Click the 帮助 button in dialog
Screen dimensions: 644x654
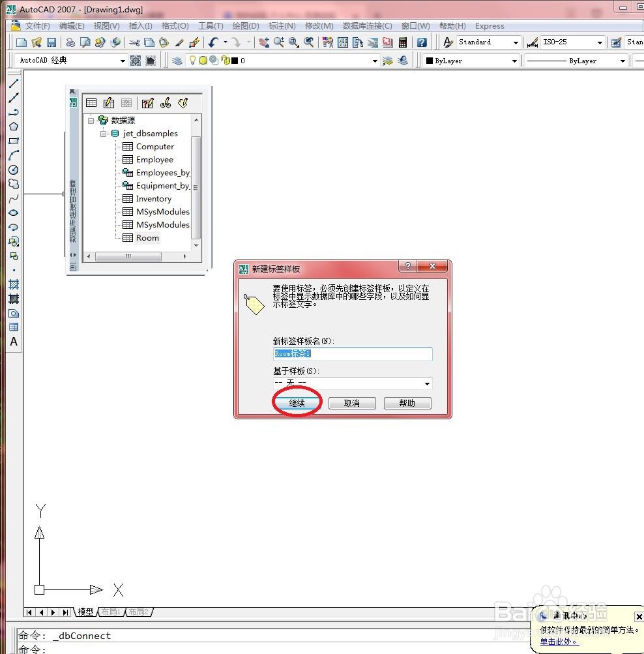[x=407, y=403]
